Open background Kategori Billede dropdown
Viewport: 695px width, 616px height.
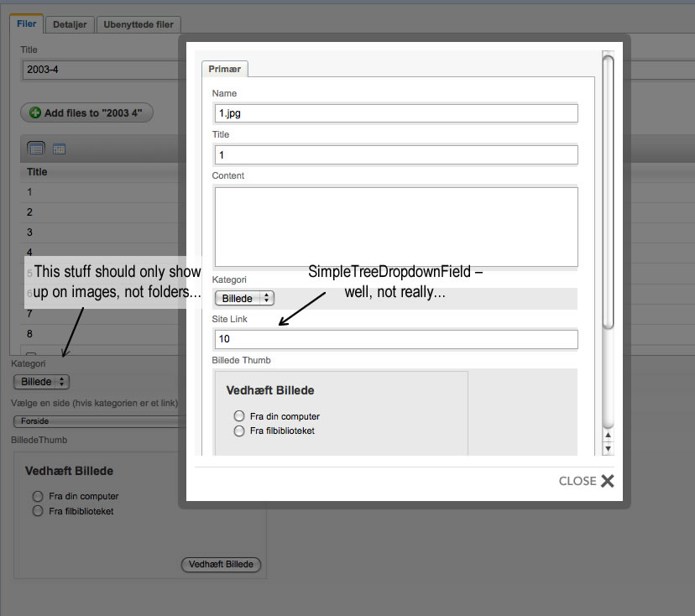[x=42, y=382]
